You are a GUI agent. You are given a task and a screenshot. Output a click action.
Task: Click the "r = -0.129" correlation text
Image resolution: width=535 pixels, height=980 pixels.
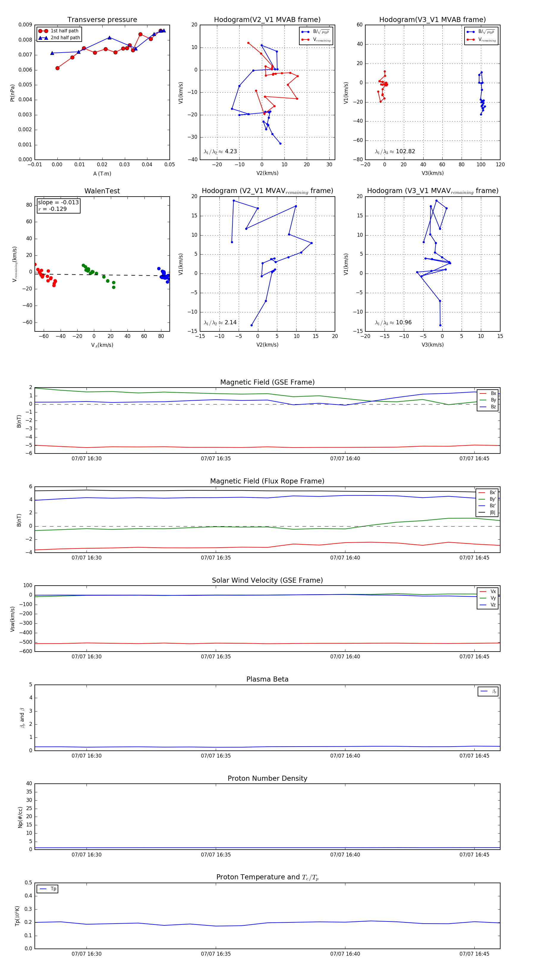[52, 209]
